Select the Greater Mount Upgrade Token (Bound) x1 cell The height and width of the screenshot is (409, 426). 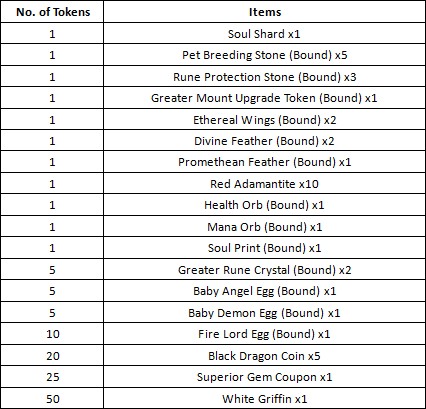[265, 98]
